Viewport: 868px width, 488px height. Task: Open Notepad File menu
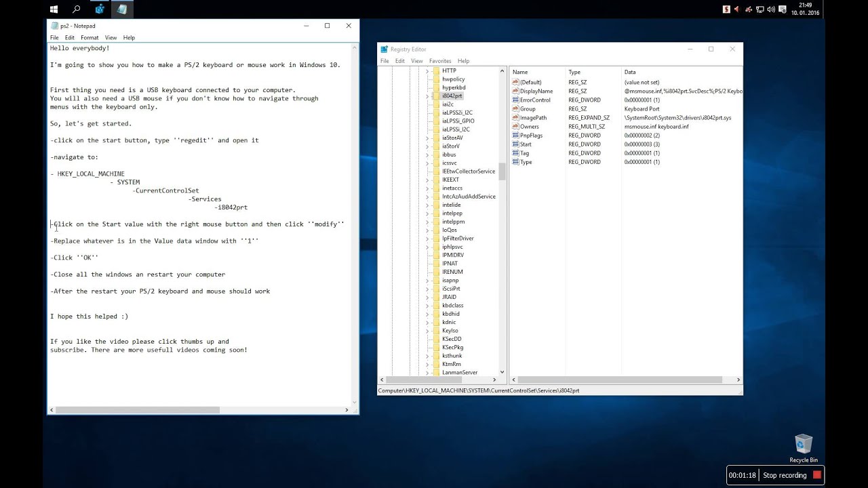(54, 38)
